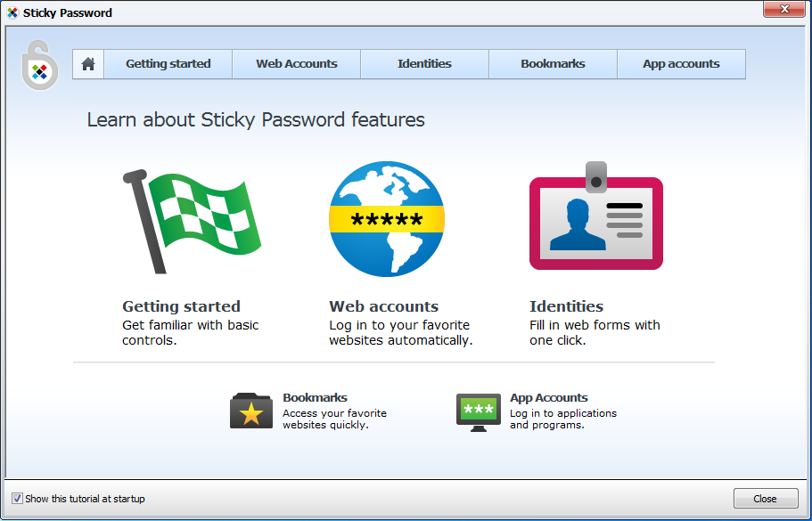The image size is (812, 521).
Task: Open the Identities heading link
Action: coord(566,306)
